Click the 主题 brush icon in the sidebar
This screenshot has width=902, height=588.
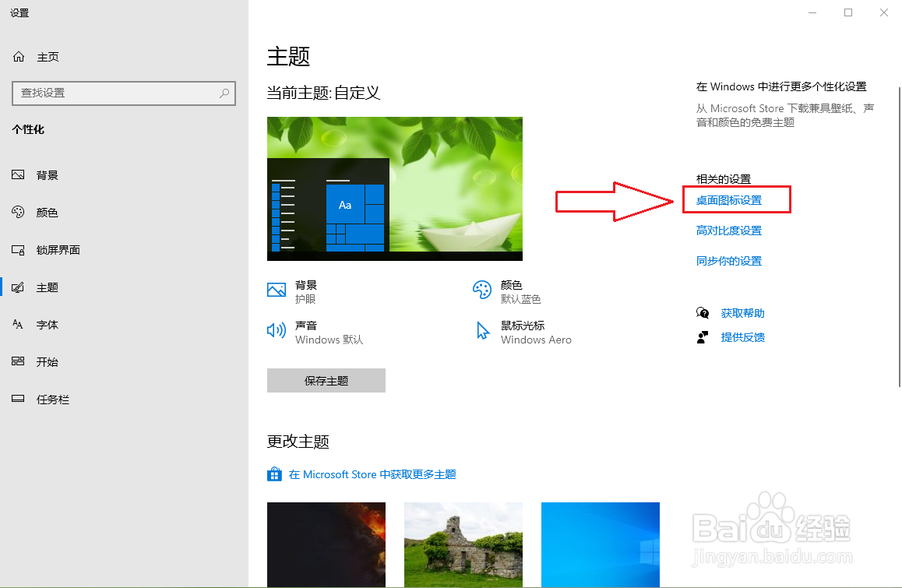pos(18,287)
